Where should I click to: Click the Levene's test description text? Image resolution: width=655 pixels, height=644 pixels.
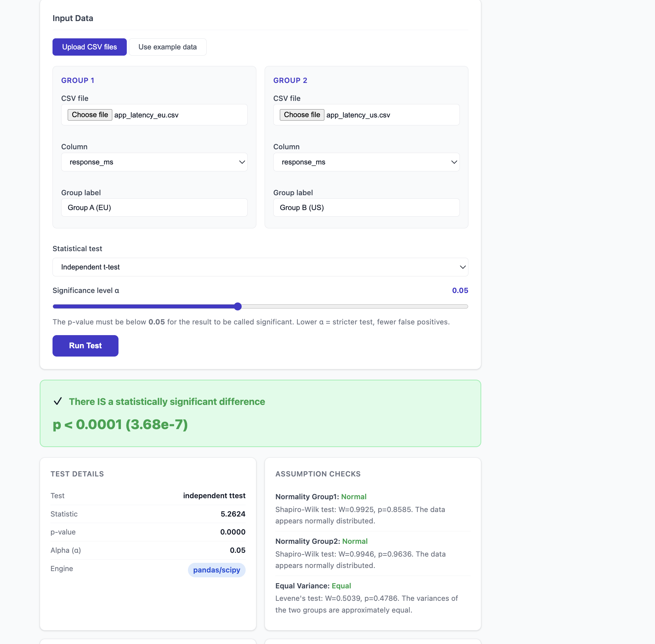point(367,604)
